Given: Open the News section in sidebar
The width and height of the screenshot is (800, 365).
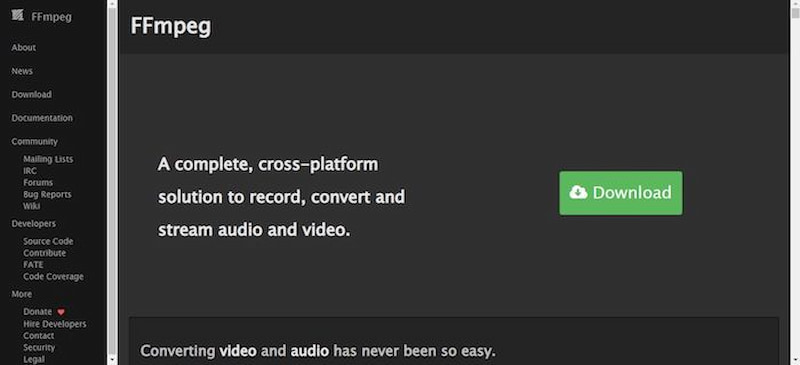Looking at the screenshot, I should coord(22,71).
